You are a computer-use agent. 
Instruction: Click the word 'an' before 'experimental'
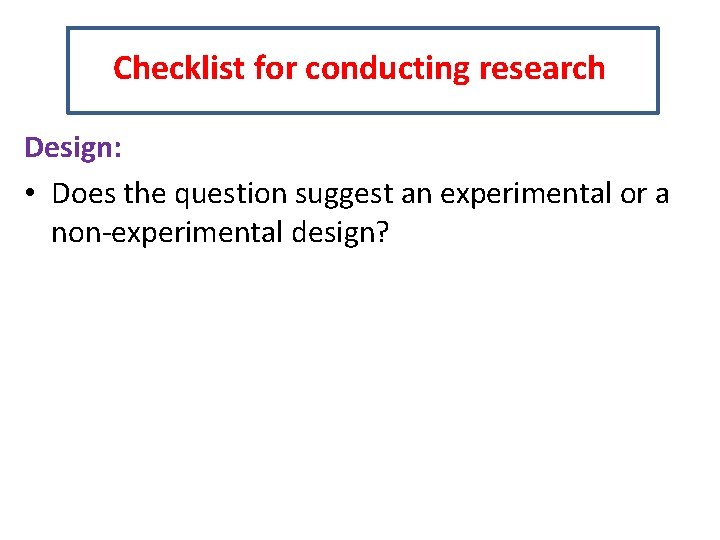pos(417,192)
